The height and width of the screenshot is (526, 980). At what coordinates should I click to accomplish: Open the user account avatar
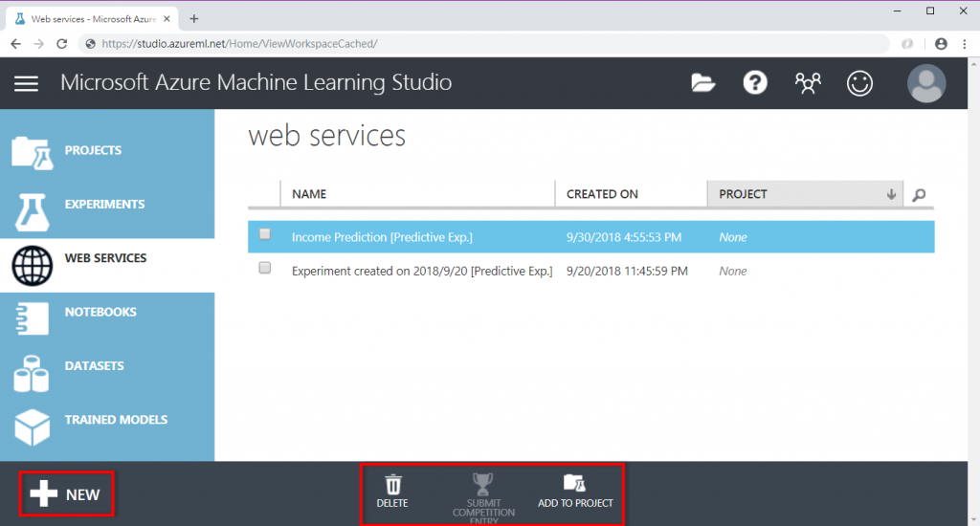(x=926, y=83)
